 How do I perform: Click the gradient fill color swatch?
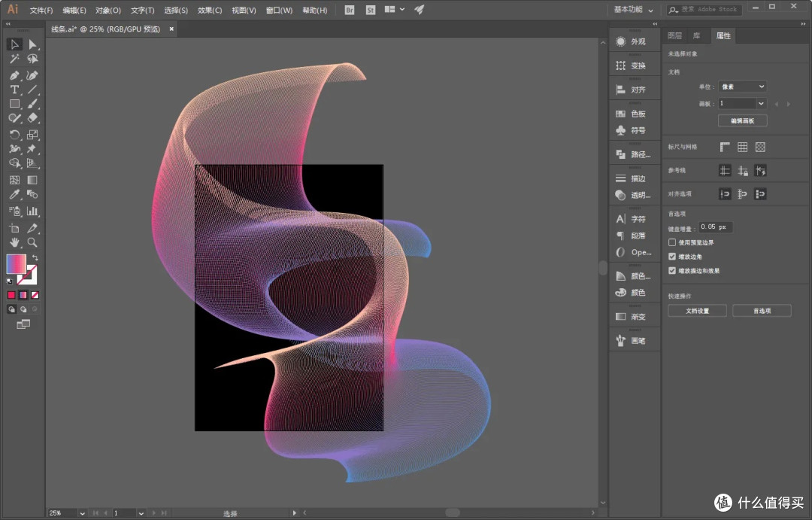click(x=16, y=264)
